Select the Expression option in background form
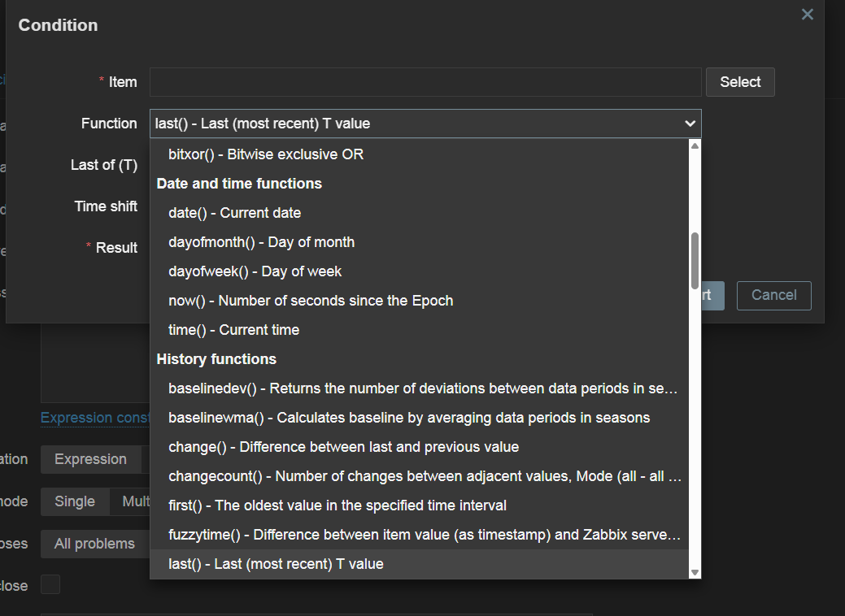The width and height of the screenshot is (845, 616). coord(90,459)
